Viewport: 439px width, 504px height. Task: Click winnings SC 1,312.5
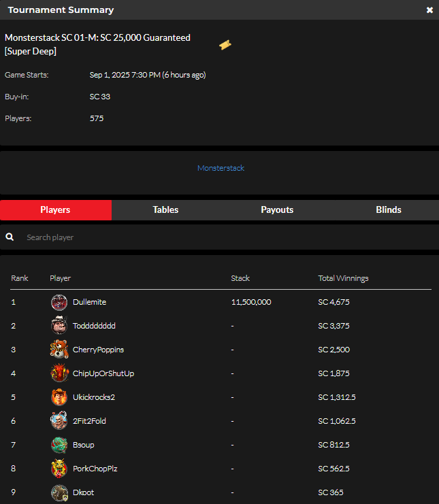pyautogui.click(x=337, y=397)
